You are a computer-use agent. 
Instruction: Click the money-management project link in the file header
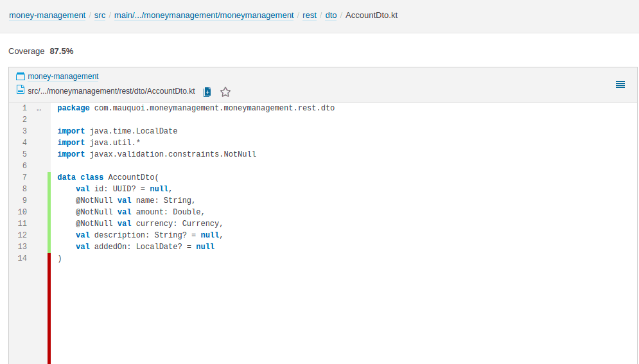[63, 76]
